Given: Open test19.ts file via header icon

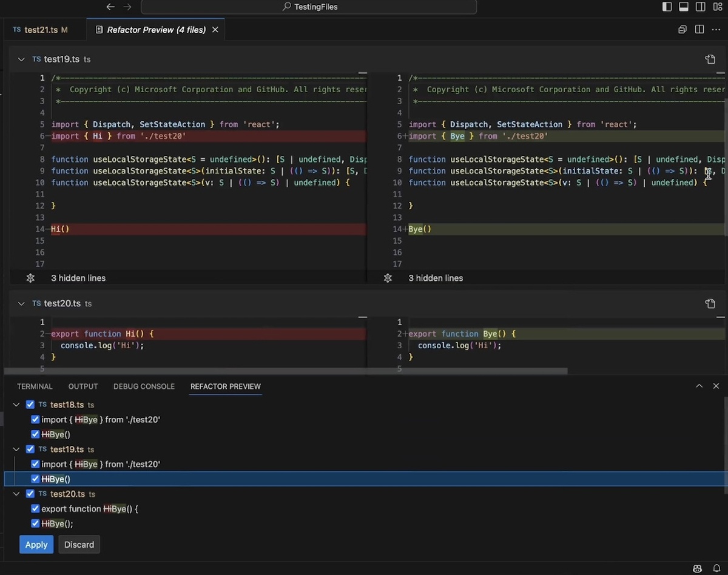Looking at the screenshot, I should [x=710, y=59].
